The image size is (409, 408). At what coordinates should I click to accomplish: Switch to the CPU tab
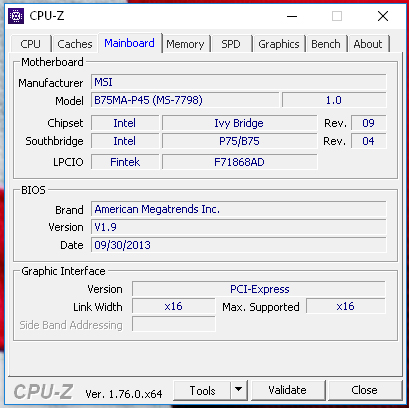[x=30, y=44]
